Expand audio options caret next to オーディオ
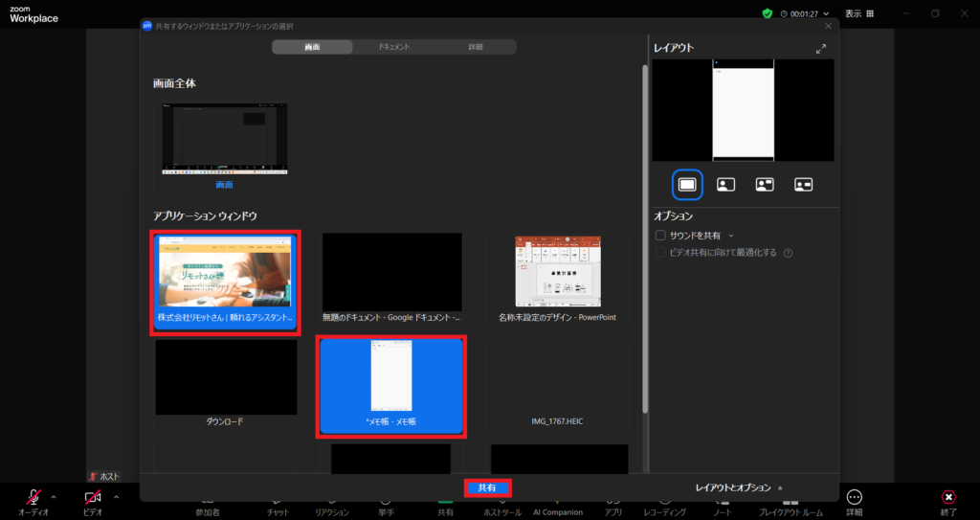The width and height of the screenshot is (980, 520). (x=53, y=496)
